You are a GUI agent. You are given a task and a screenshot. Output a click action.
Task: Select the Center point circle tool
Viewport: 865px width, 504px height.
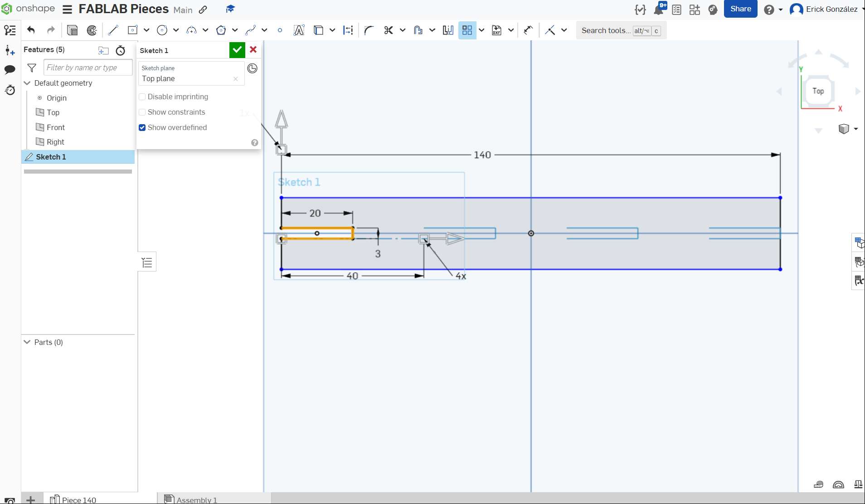(x=162, y=30)
